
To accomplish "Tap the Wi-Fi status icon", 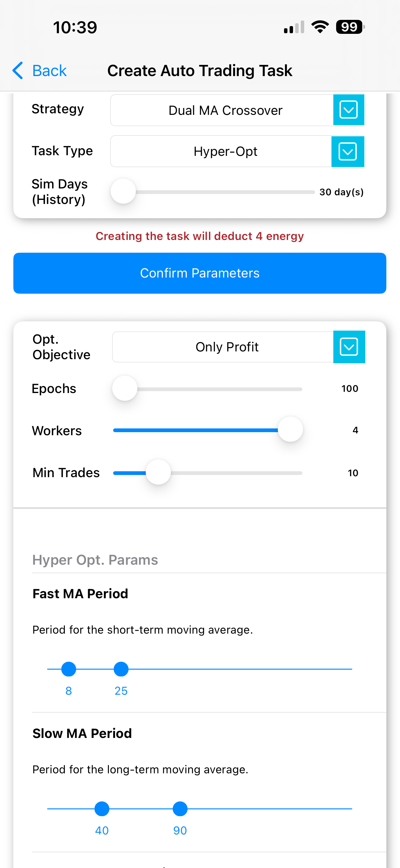I will (320, 27).
